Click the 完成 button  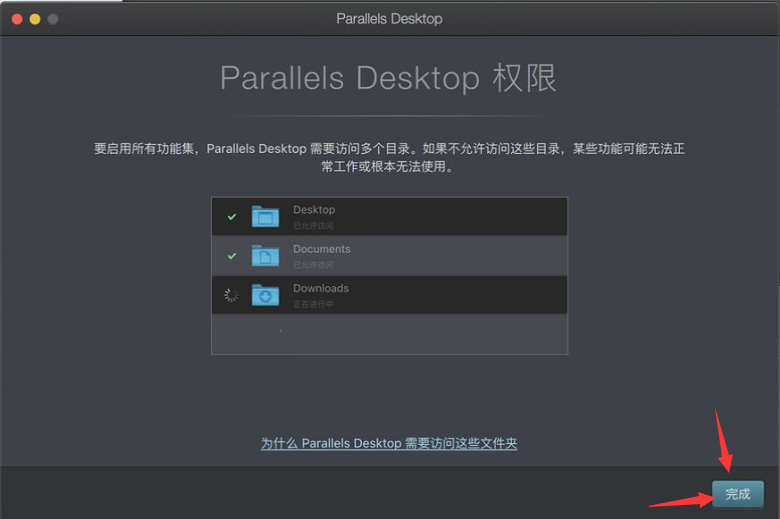coord(737,494)
